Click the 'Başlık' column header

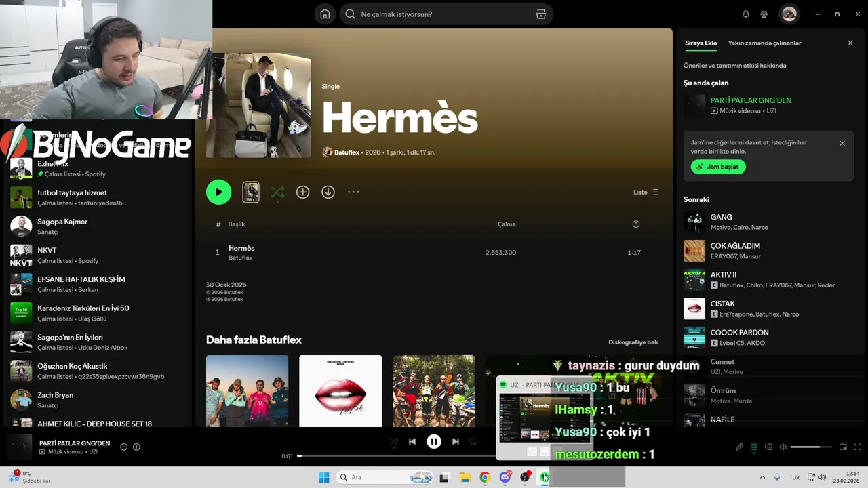click(x=237, y=224)
